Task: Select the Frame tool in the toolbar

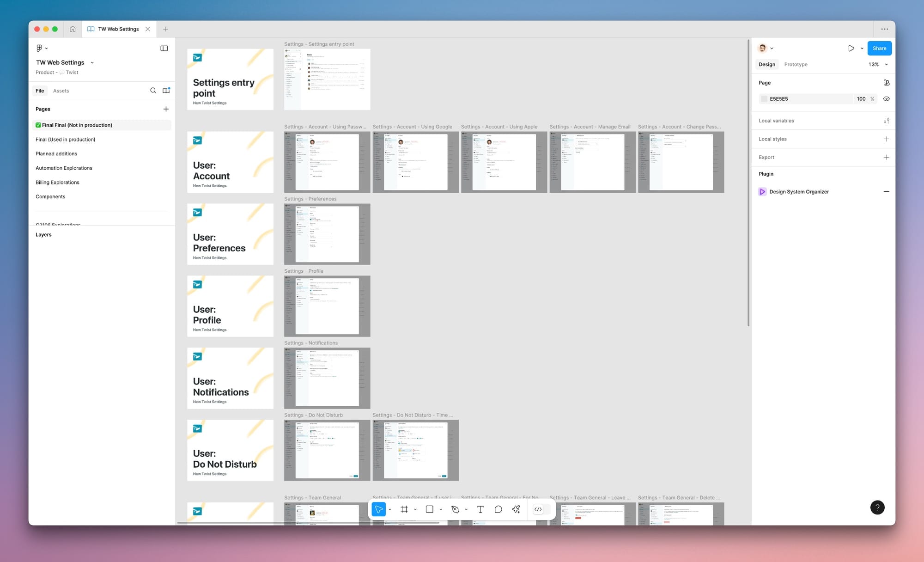Action: 404,509
